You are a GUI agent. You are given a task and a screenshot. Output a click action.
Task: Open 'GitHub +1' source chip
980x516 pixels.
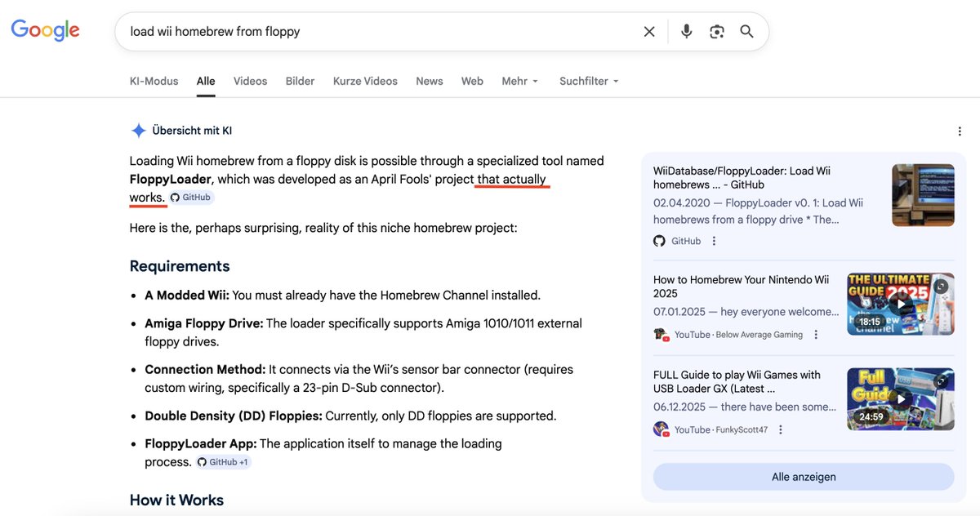(223, 462)
